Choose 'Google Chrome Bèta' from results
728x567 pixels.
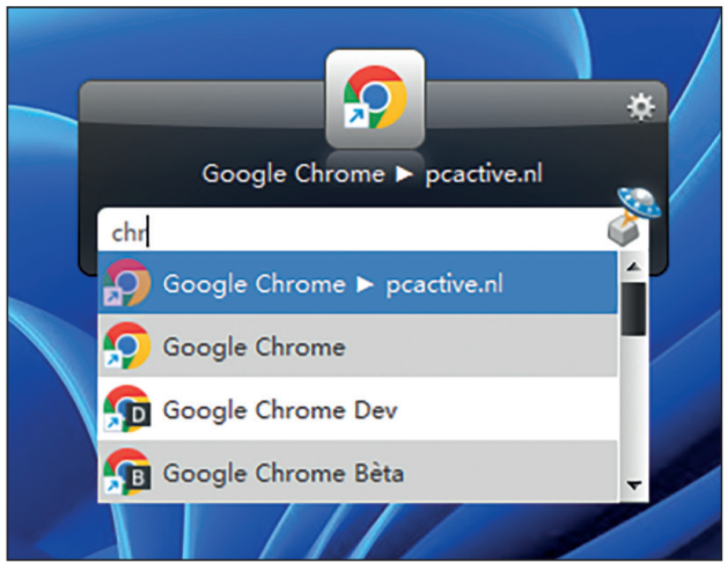[357, 472]
